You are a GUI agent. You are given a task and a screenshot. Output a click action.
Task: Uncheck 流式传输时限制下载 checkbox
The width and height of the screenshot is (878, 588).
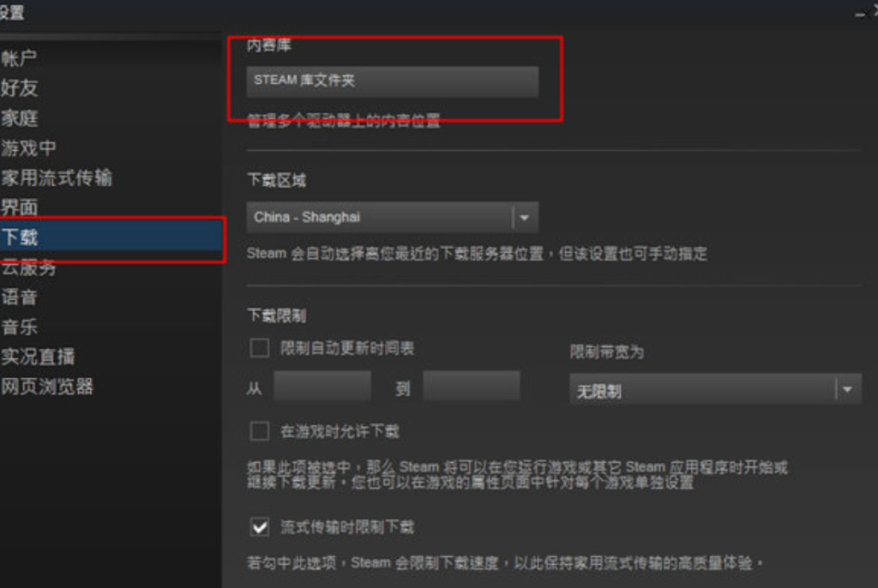click(x=259, y=527)
